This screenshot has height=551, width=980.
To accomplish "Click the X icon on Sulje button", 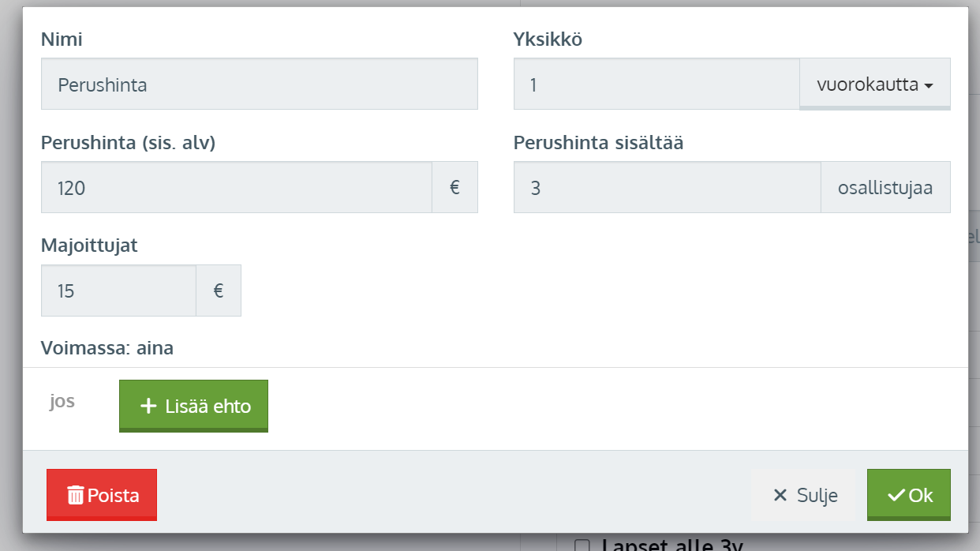I will [780, 496].
